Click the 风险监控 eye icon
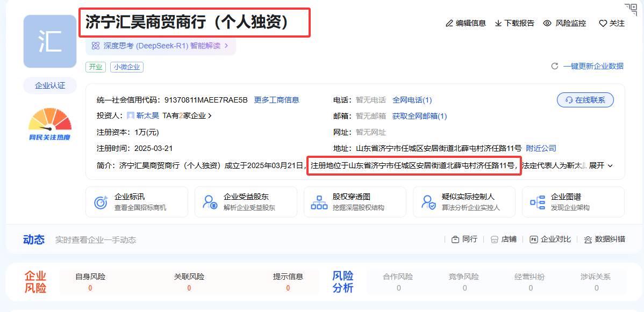The image size is (644, 312). tap(547, 23)
